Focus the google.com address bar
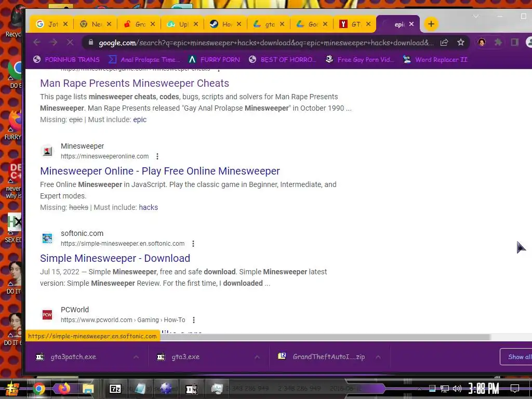 (x=265, y=43)
